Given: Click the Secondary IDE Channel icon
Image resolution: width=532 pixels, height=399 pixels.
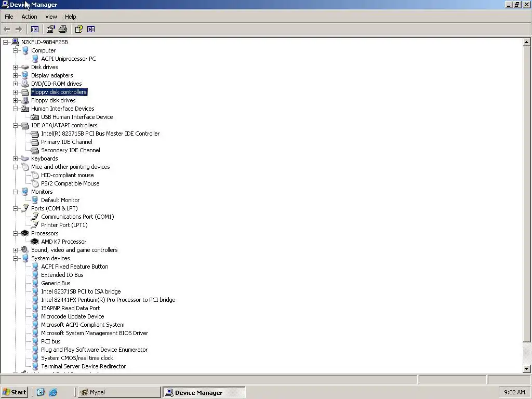Looking at the screenshot, I should (x=35, y=150).
